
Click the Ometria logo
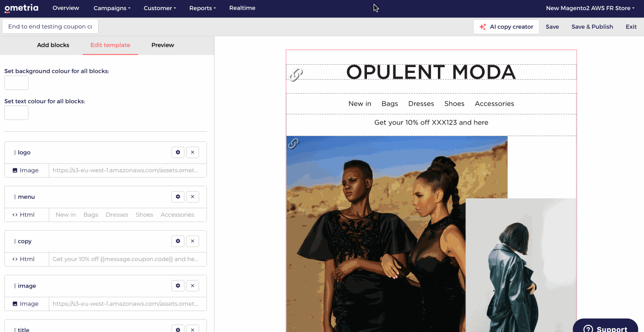click(x=21, y=8)
